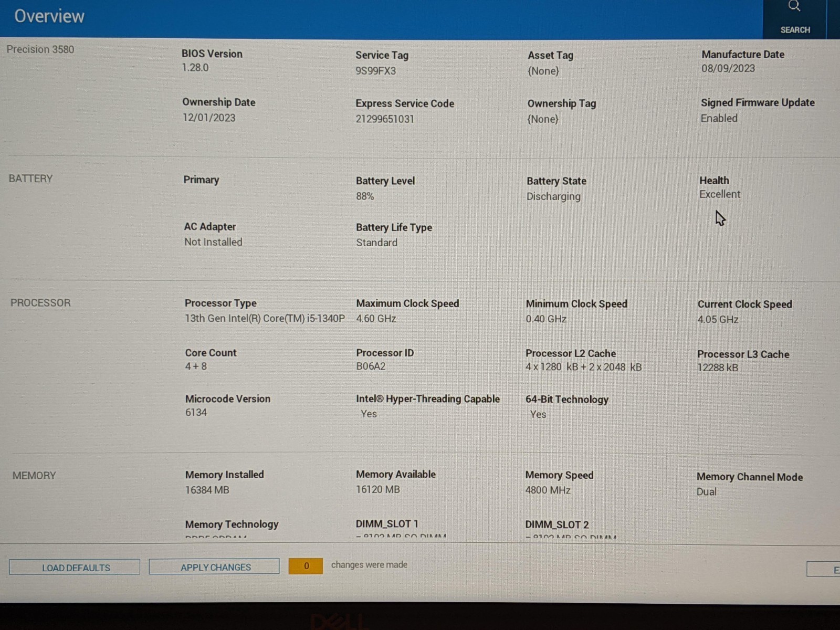840x630 pixels.
Task: Click the Service Tag value 9S99FX3
Action: pyautogui.click(x=375, y=71)
